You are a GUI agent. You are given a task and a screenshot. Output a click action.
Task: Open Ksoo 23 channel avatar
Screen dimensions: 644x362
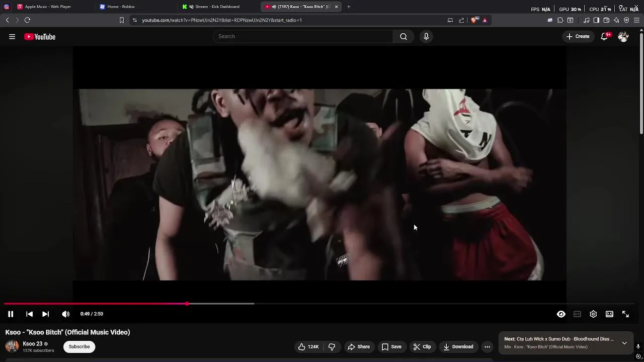(12, 346)
